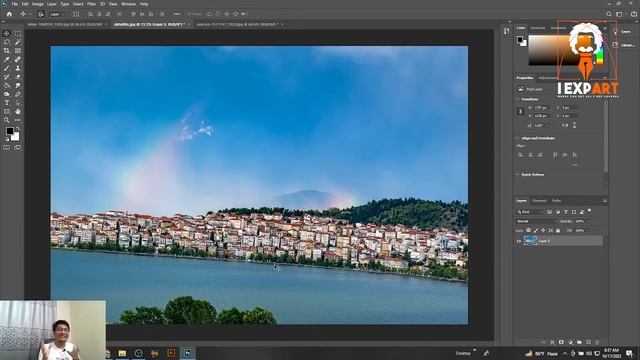The width and height of the screenshot is (640, 360).
Task: Open the Layers panel menu icon
Action: 604,201
